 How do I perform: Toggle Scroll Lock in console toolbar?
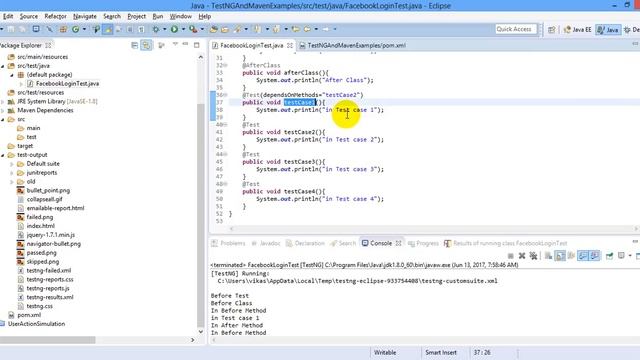tap(560, 256)
